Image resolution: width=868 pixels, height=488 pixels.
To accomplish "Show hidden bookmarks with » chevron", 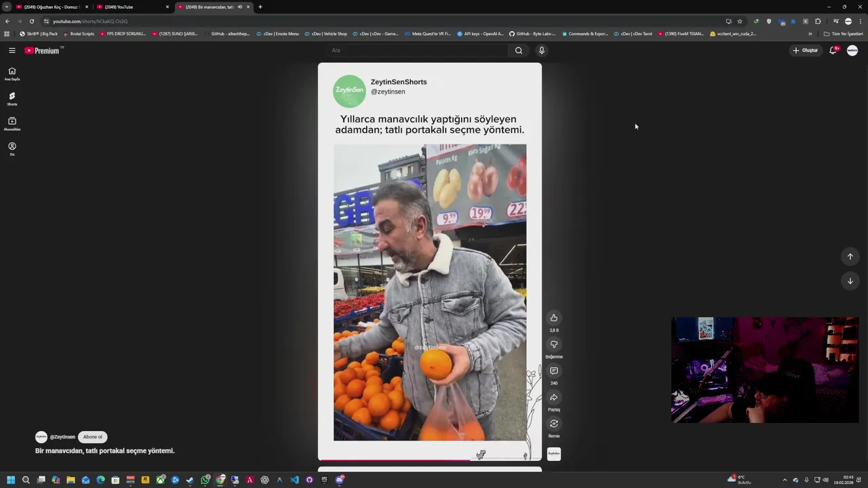I will click(x=810, y=34).
